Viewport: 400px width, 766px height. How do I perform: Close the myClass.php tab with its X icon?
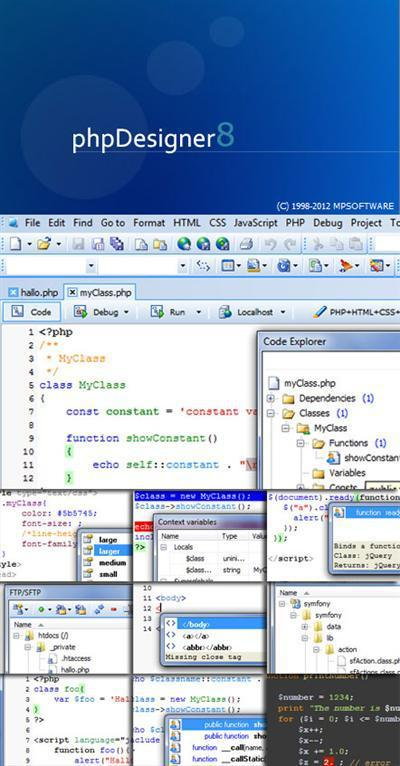pos(72,293)
